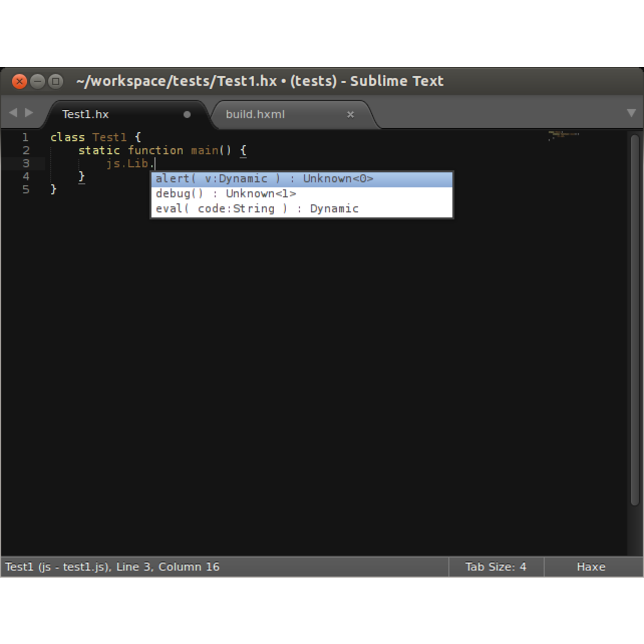Click line number 3 in the gutter
Image resolution: width=644 pixels, height=644 pixels.
[x=25, y=163]
